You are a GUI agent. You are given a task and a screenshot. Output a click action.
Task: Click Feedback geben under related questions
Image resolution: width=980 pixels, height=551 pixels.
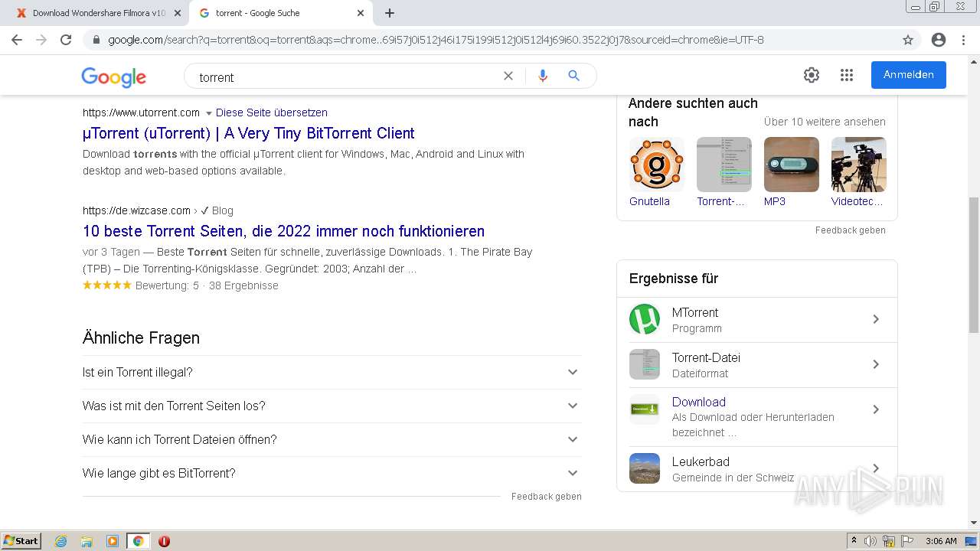(x=547, y=497)
